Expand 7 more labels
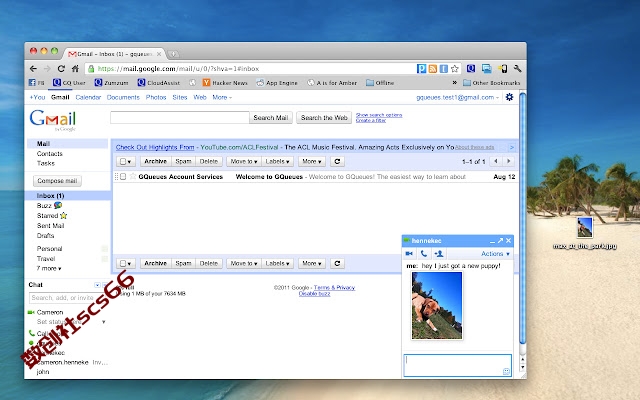This screenshot has width=640, height=400. click(x=49, y=268)
